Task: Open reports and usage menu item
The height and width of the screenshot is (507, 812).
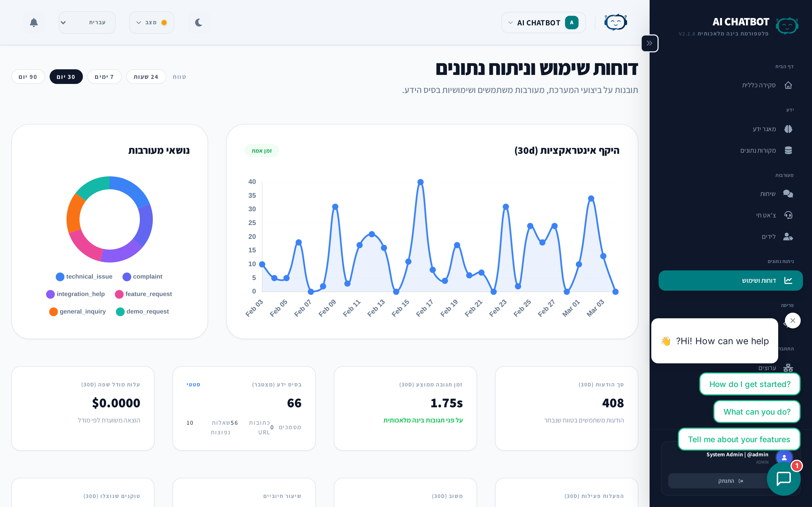Action: 731,281
